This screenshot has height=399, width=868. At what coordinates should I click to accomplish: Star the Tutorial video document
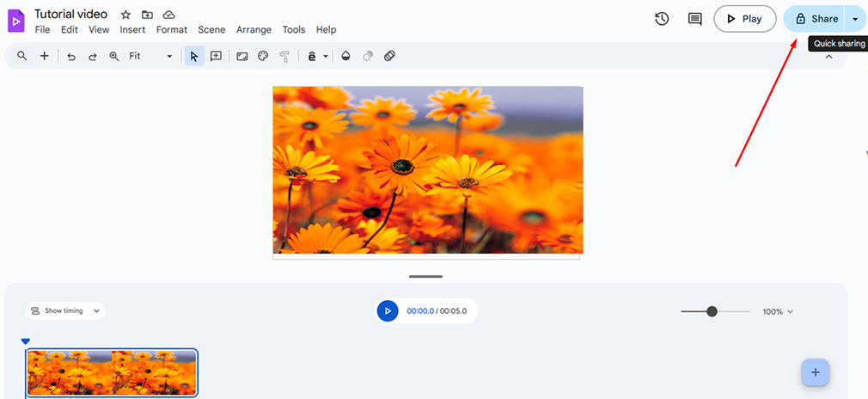(x=125, y=15)
